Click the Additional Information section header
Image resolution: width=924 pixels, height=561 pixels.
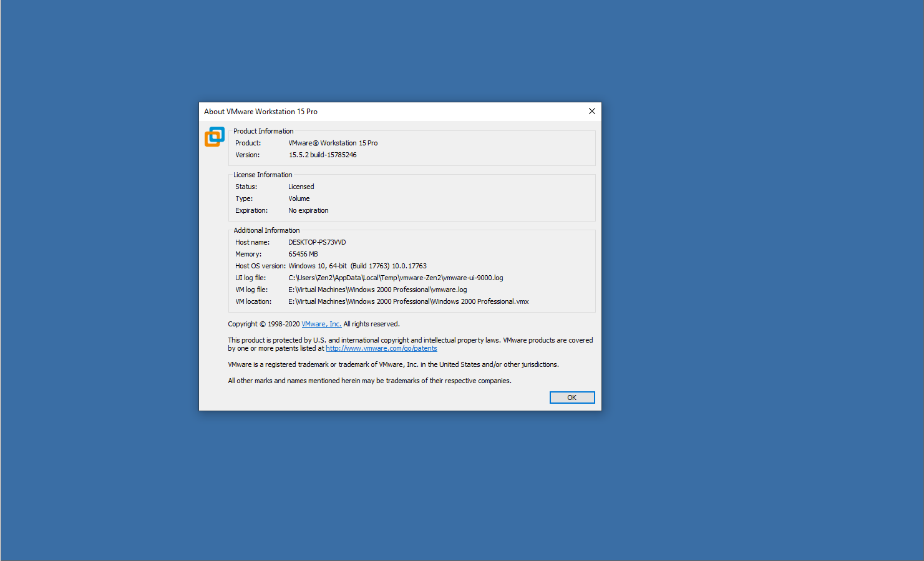(266, 230)
